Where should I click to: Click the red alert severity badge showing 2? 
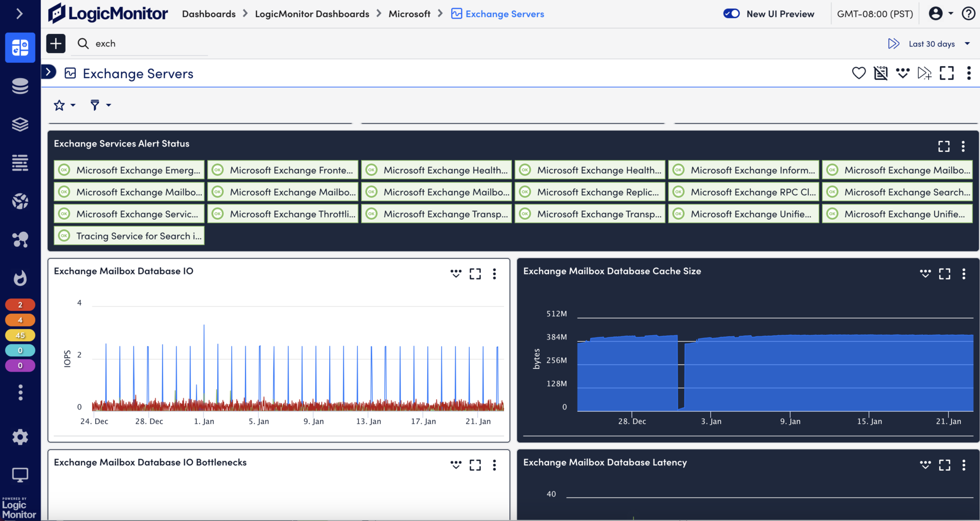pyautogui.click(x=20, y=304)
